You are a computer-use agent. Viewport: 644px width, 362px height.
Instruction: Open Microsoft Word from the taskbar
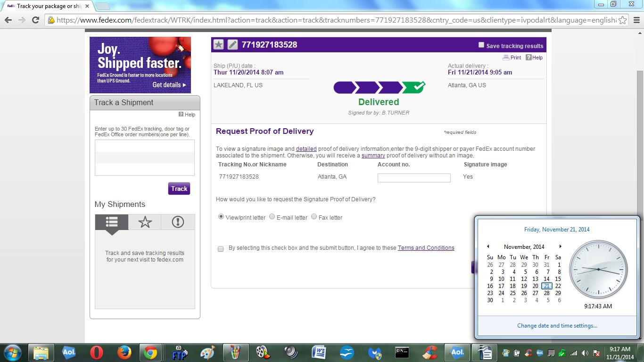point(319,353)
